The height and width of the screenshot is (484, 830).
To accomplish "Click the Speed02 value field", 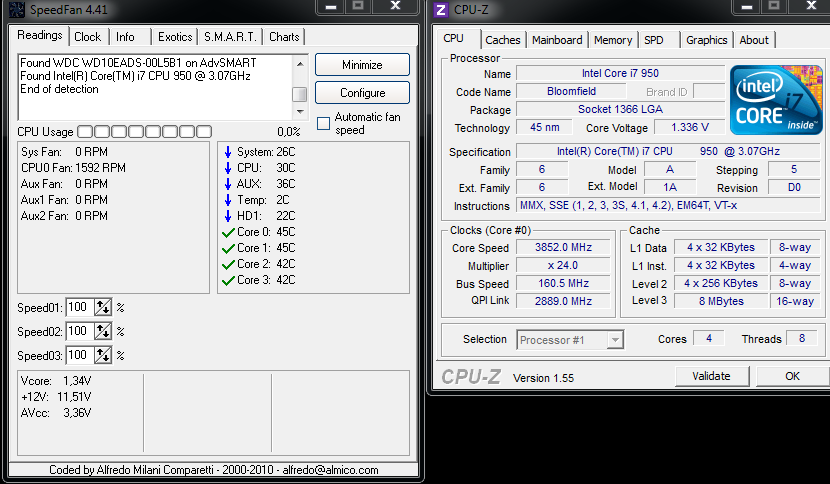I will click(x=79, y=331).
